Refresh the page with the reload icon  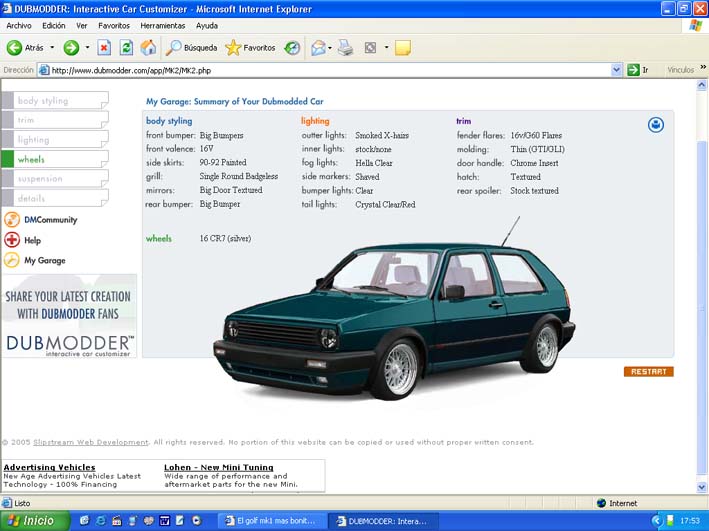(126, 47)
